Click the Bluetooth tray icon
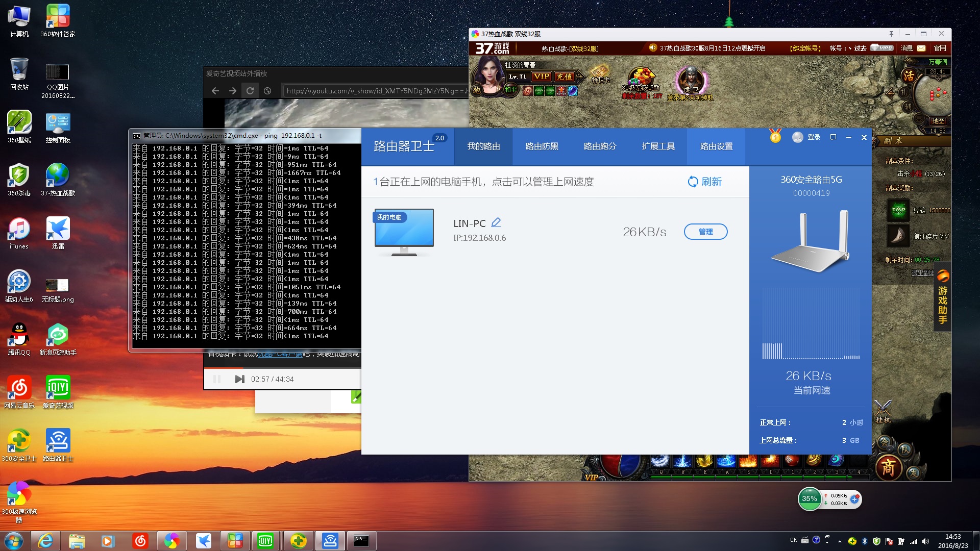This screenshot has width=980, height=551. click(864, 541)
